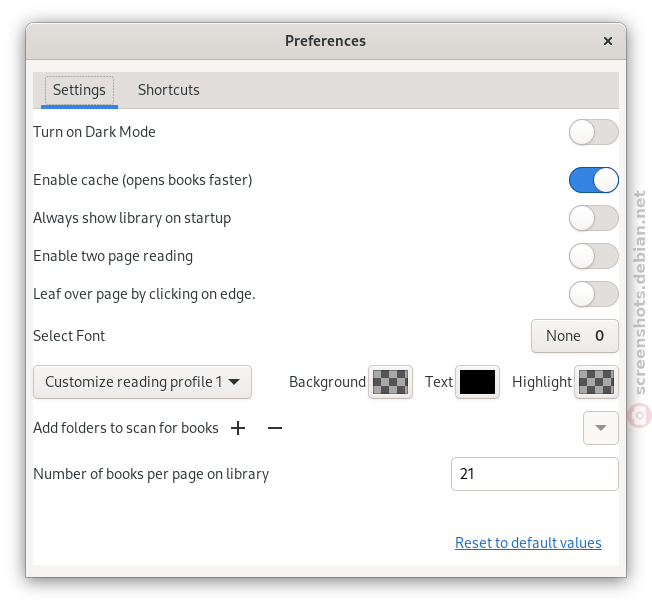Choose the Highlight color swatch
652x606 pixels.
pos(596,382)
